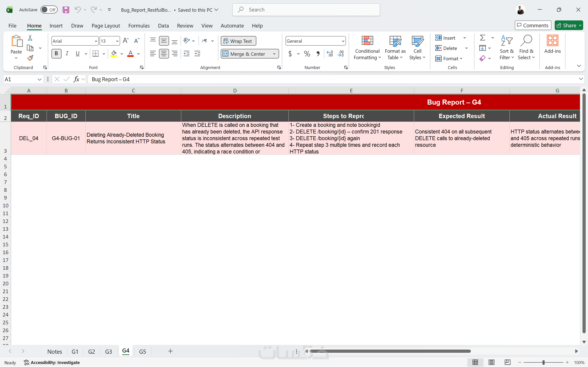
Task: Click the Increase Indent icon
Action: [x=197, y=54]
